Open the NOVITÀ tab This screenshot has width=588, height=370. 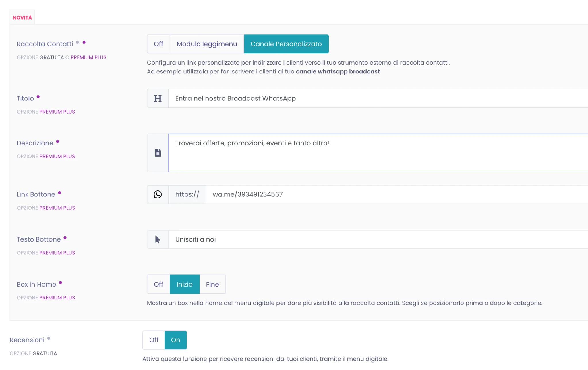point(22,17)
